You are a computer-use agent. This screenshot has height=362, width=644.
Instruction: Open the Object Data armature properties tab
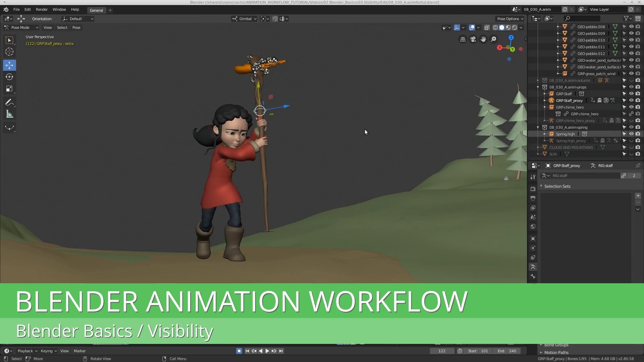[x=533, y=267]
